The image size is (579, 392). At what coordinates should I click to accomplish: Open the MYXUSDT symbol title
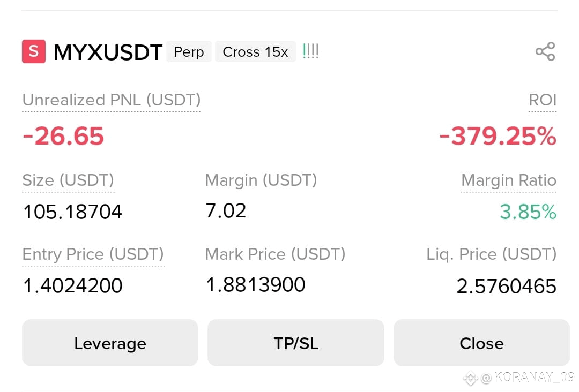tap(108, 52)
